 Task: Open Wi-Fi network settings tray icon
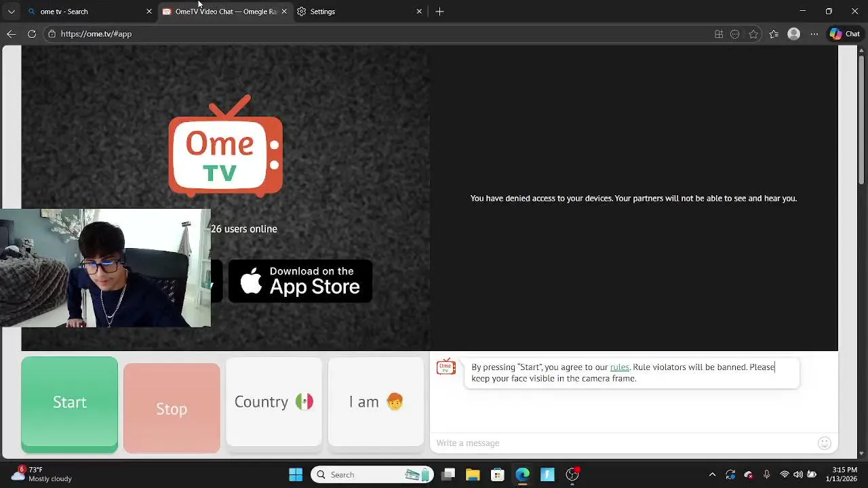[785, 474]
